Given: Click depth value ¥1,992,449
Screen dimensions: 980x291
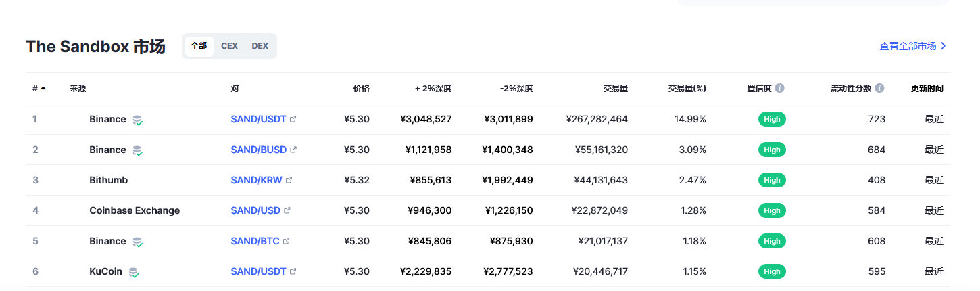Looking at the screenshot, I should coord(508,180).
